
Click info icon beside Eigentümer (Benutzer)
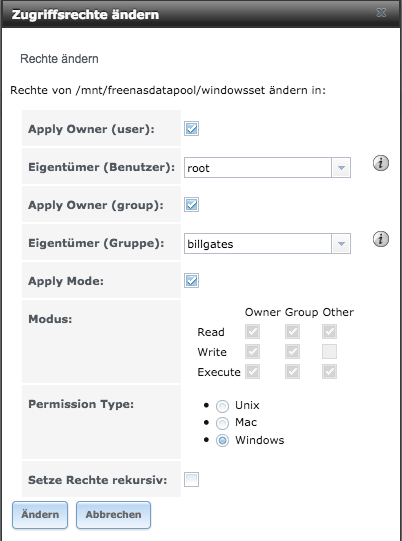click(x=381, y=163)
